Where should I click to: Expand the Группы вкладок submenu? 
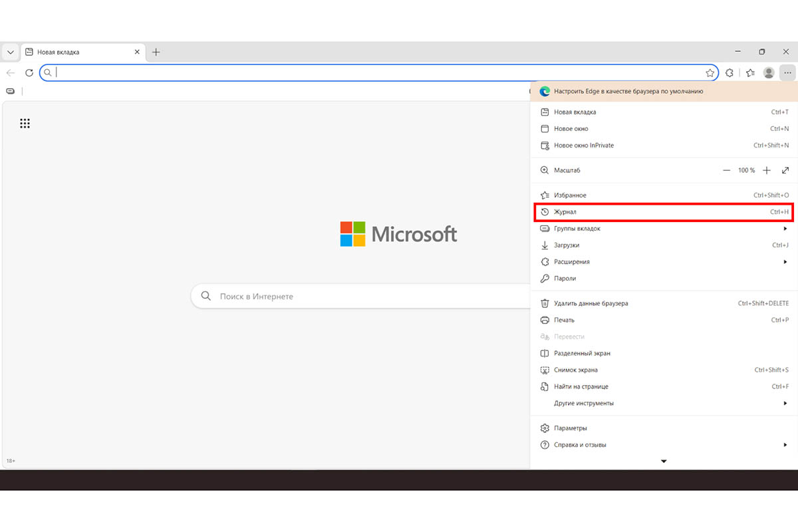point(664,229)
